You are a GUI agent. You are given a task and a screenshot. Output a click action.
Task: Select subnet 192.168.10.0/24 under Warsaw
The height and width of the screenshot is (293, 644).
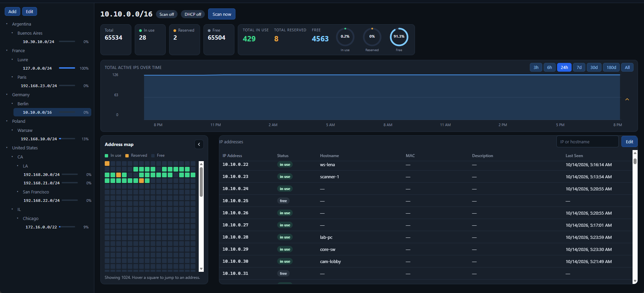39,139
